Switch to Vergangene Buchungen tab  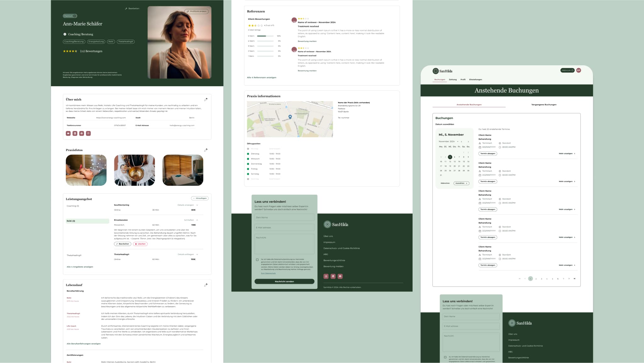point(544,105)
